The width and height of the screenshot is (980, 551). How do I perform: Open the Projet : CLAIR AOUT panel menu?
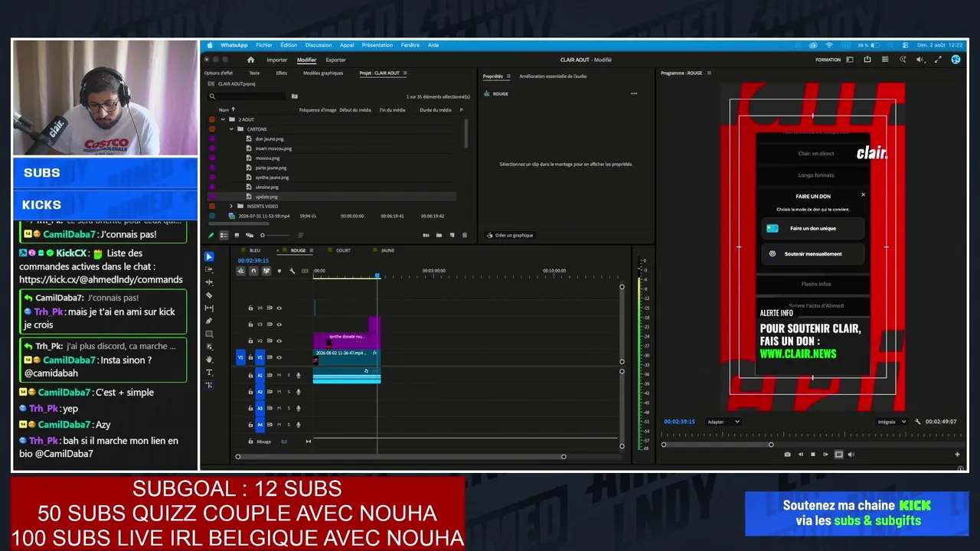click(x=405, y=73)
